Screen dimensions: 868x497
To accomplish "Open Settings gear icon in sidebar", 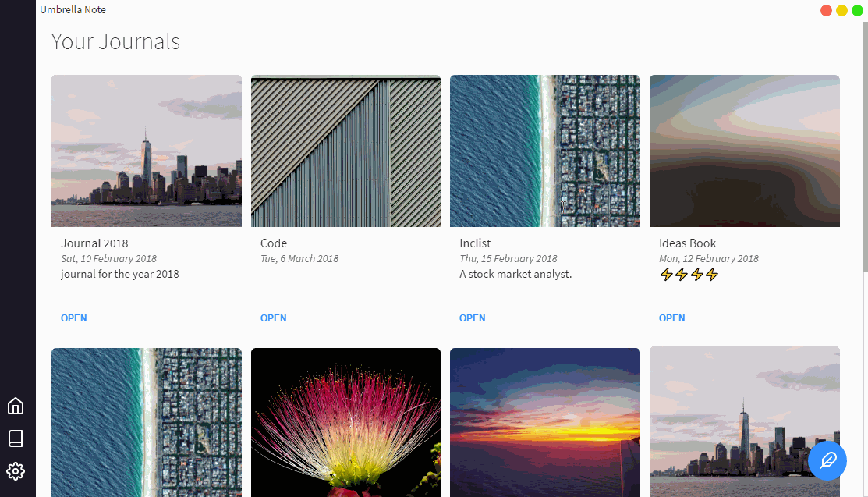I will pos(16,471).
